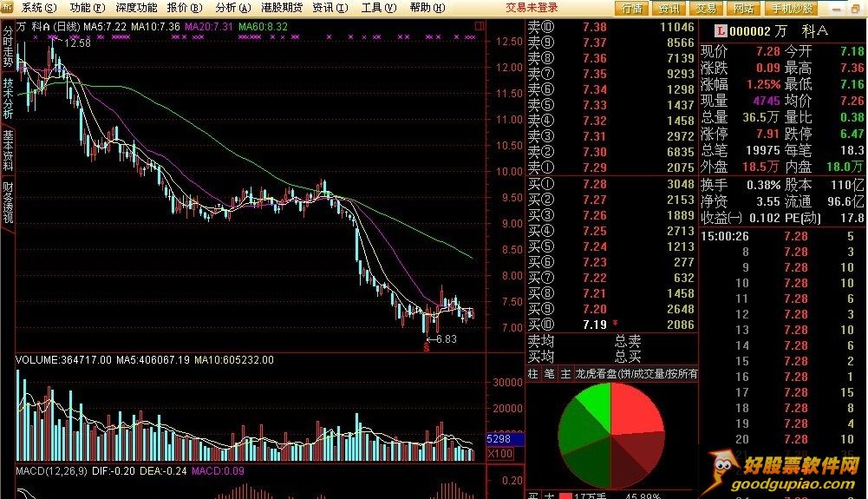Viewport: 868px width, 499px height.
Task: Select the 主 tab in lower panel
Action: click(x=565, y=374)
